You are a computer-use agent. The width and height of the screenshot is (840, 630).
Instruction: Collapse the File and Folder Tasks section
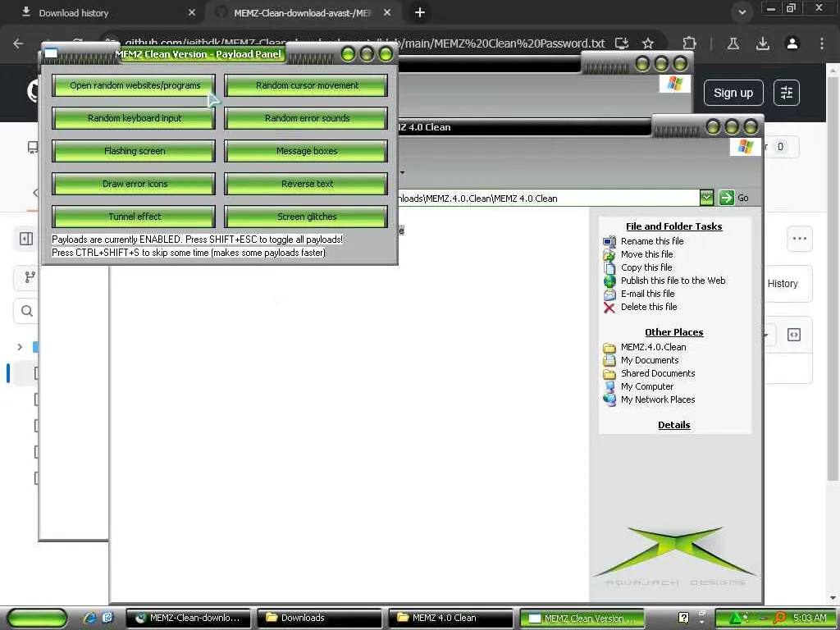pos(674,226)
